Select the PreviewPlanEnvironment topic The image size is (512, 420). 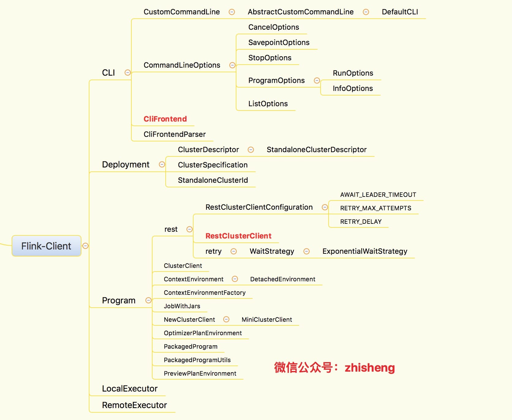coord(200,373)
